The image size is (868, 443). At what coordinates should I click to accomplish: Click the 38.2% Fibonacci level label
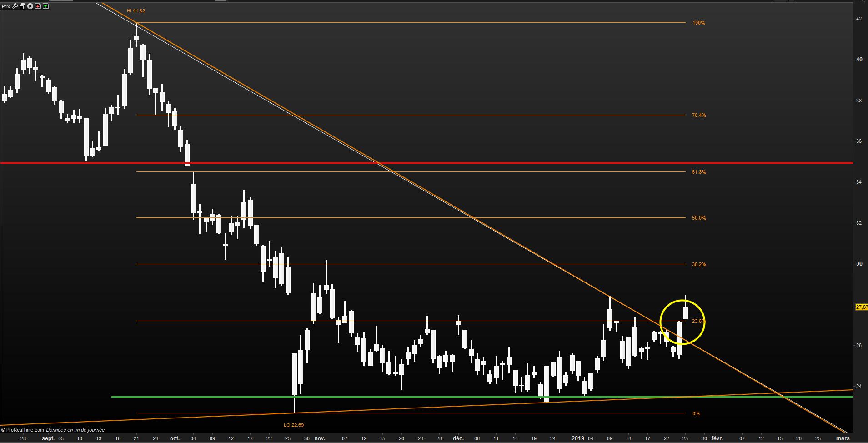(x=699, y=264)
